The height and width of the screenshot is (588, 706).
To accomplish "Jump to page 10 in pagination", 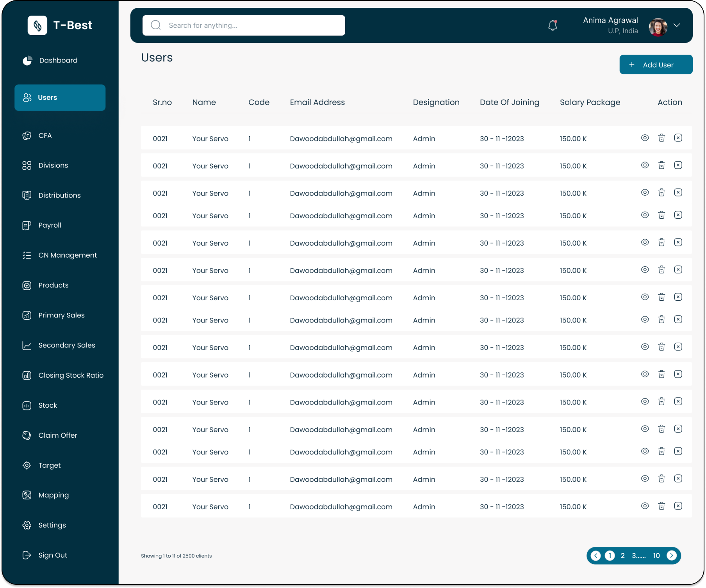I will pos(656,556).
